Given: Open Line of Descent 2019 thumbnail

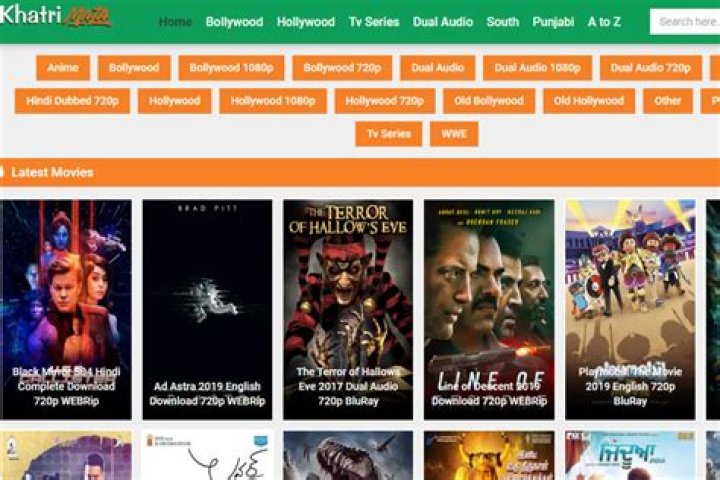Looking at the screenshot, I should click(x=489, y=309).
